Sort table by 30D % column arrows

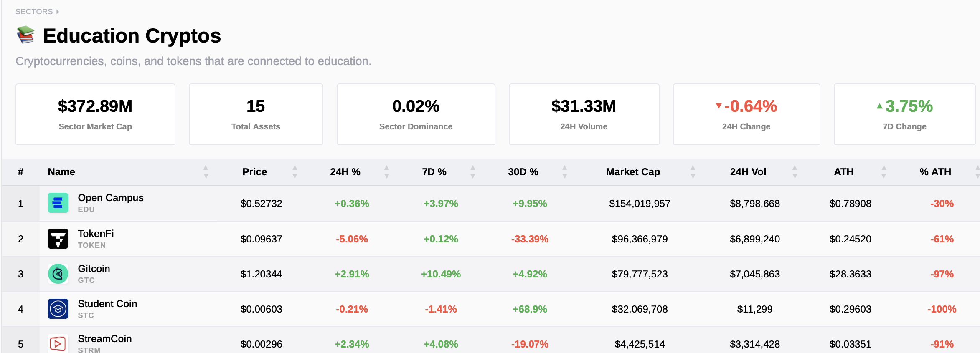click(x=565, y=172)
